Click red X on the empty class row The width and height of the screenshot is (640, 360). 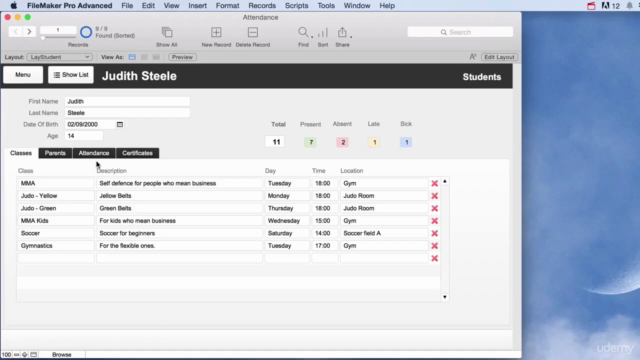coord(435,258)
